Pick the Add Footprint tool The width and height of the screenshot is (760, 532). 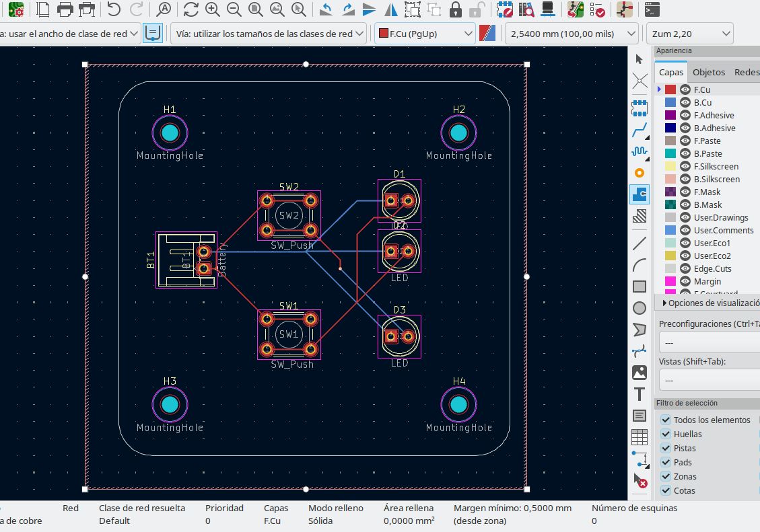640,107
